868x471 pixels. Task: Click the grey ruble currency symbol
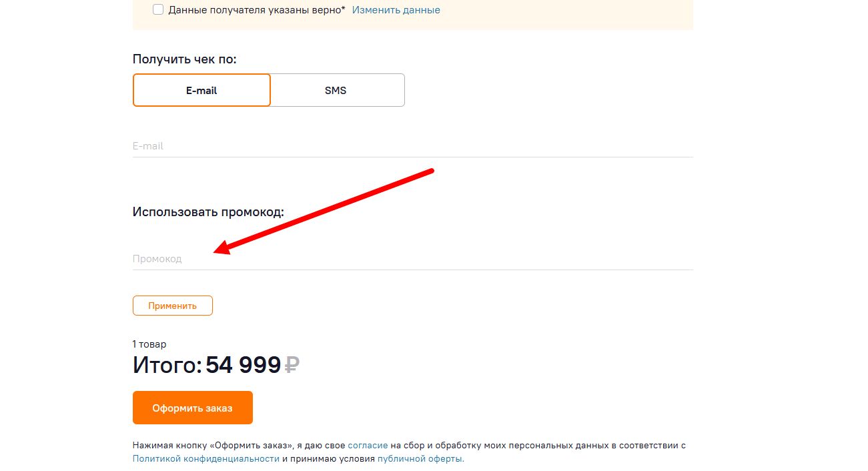(292, 365)
